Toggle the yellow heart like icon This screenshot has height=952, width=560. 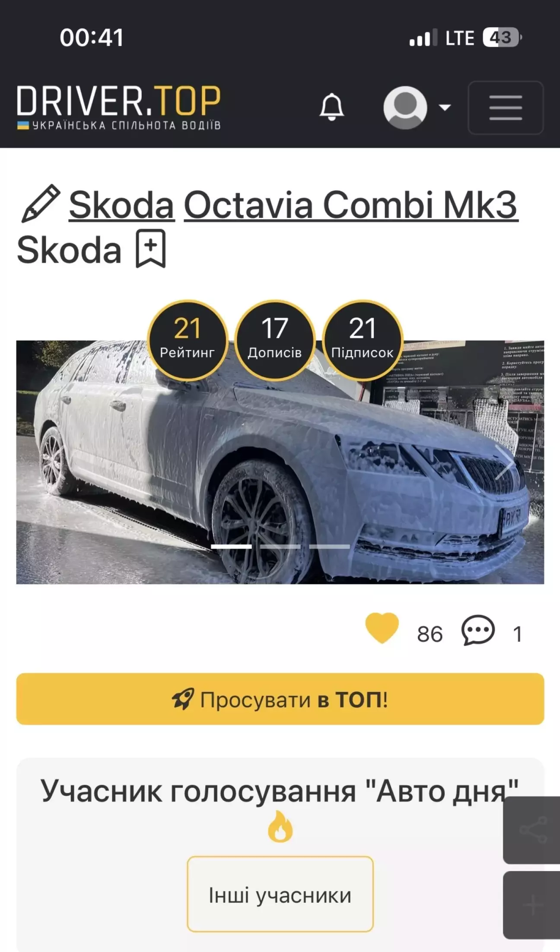[382, 628]
